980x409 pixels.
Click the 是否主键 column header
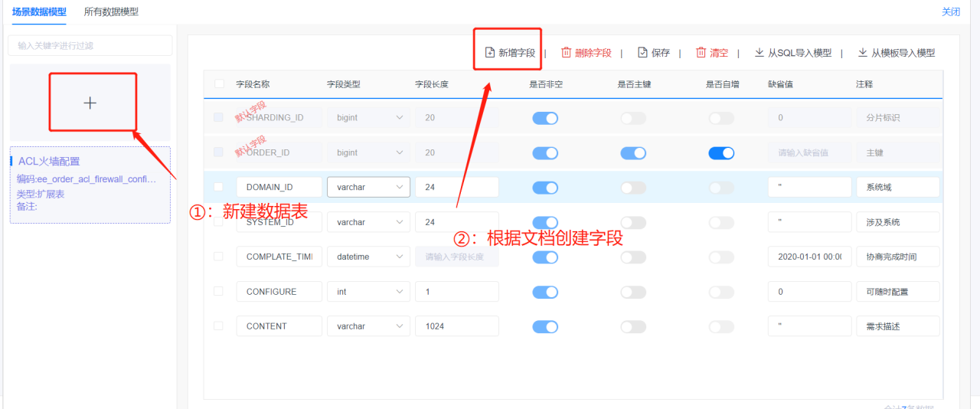(634, 84)
